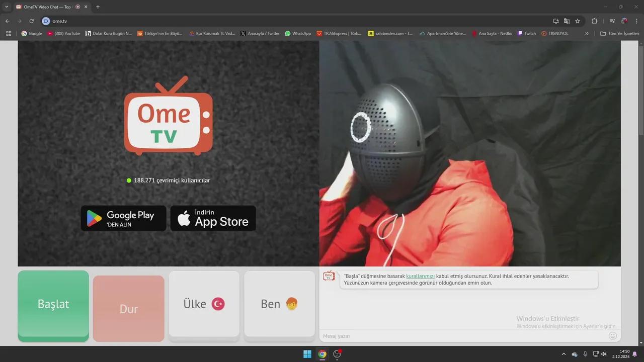Image resolution: width=644 pixels, height=362 pixels.
Task: Translate this page with the translate icon
Action: click(x=567, y=21)
